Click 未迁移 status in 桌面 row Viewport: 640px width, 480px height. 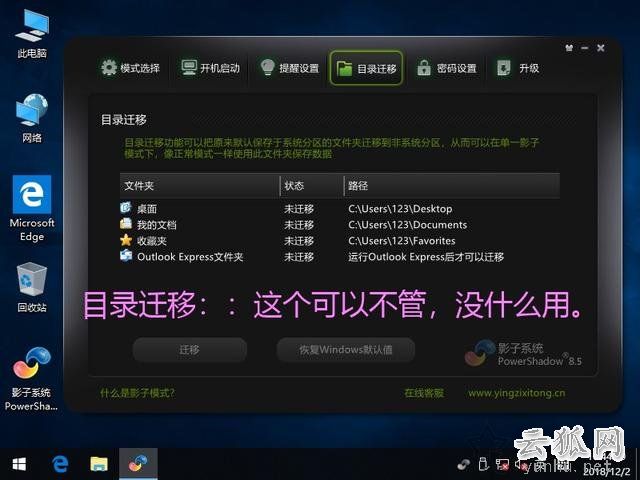point(299,209)
